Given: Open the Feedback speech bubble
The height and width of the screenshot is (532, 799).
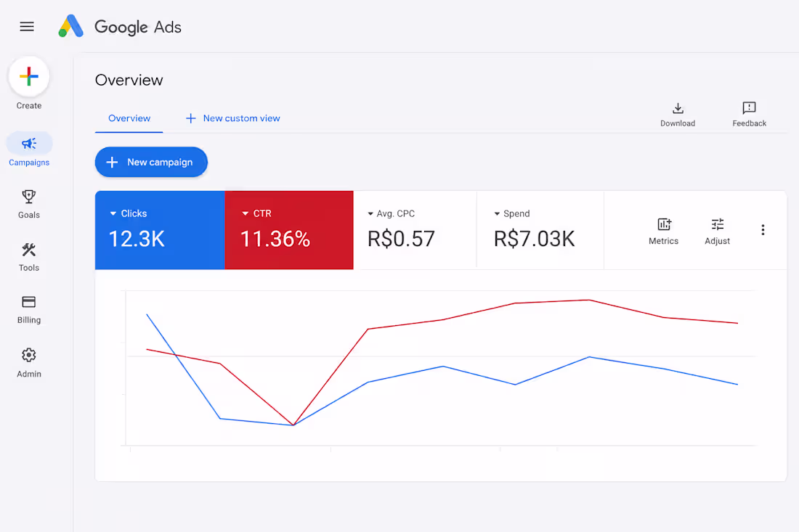Looking at the screenshot, I should click(749, 108).
